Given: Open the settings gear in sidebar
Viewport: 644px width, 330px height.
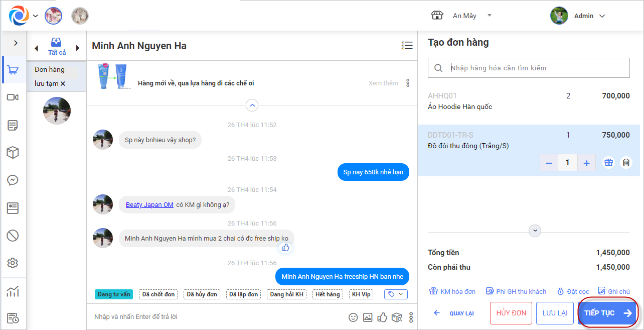Looking at the screenshot, I should 13,263.
